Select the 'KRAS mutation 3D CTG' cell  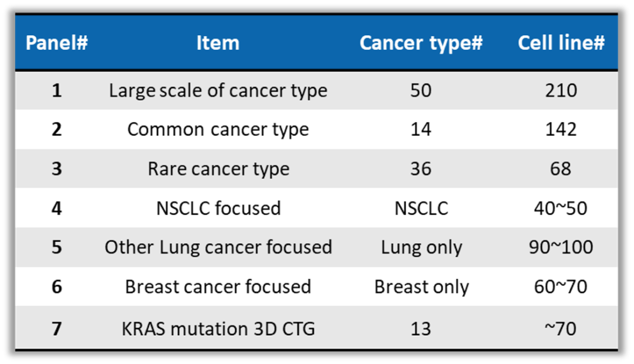[218, 328]
